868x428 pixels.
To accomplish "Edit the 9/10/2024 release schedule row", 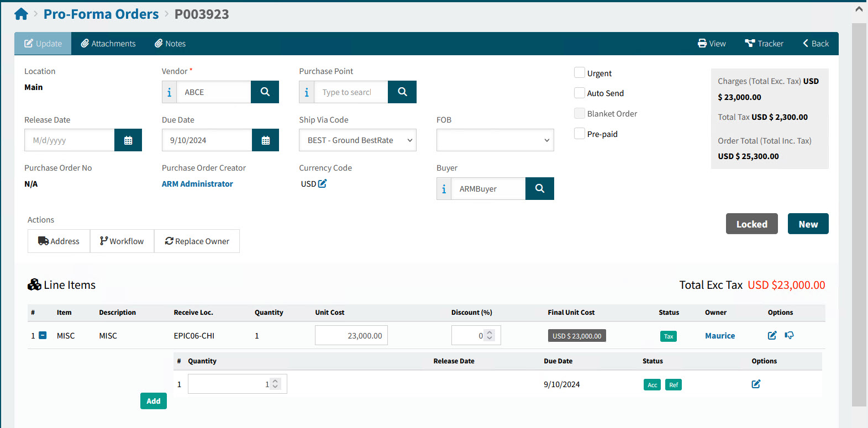I will click(756, 384).
